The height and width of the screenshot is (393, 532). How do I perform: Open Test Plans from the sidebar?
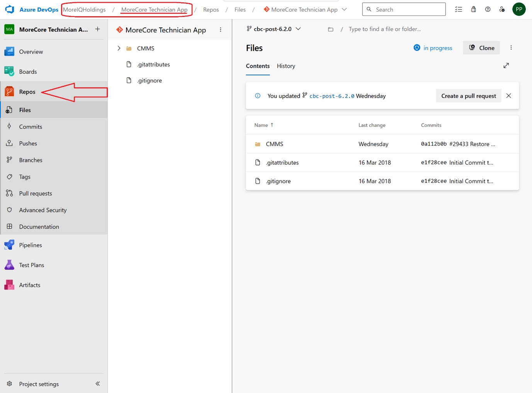[x=31, y=265]
